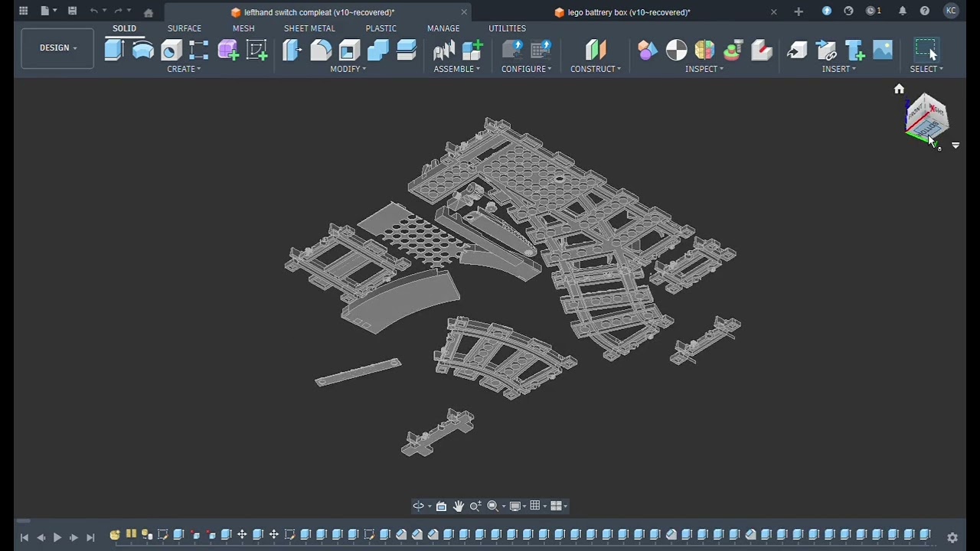This screenshot has height=551, width=980.
Task: Select the Rectangular Pattern tool
Action: (199, 51)
